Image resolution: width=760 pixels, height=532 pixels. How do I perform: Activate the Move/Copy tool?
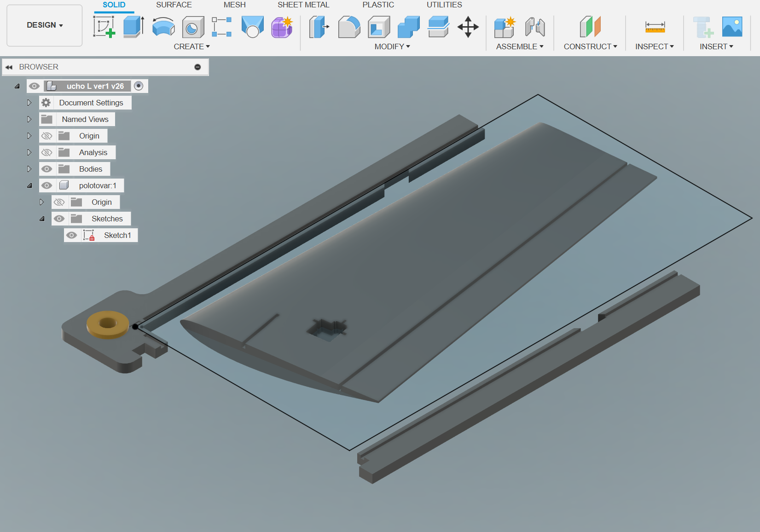coord(468,27)
